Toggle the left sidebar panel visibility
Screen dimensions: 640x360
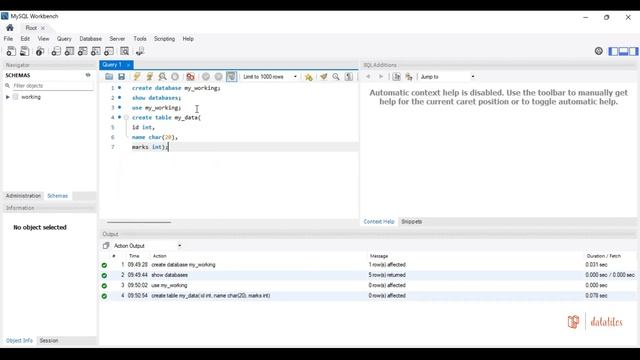pos(613,51)
